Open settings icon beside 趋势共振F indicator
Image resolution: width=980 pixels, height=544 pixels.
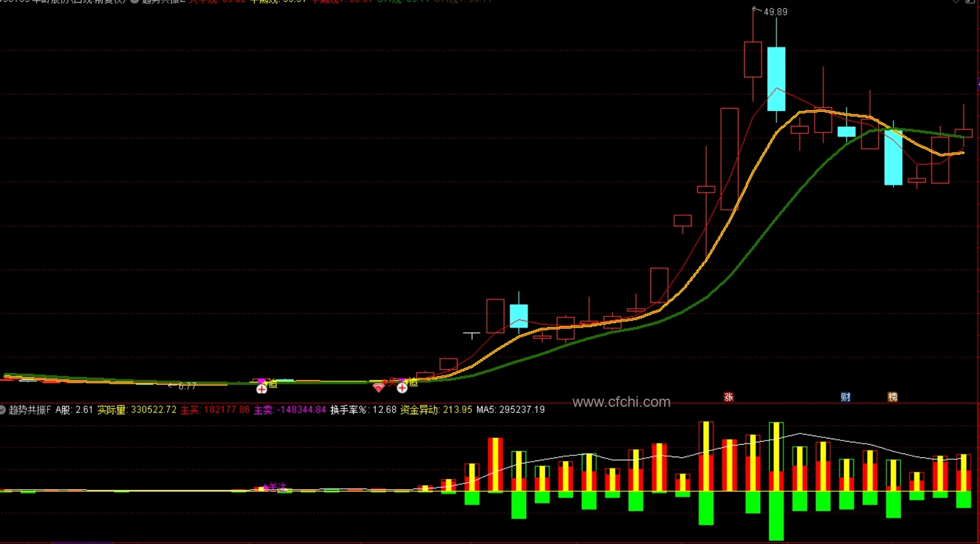pos(2,410)
